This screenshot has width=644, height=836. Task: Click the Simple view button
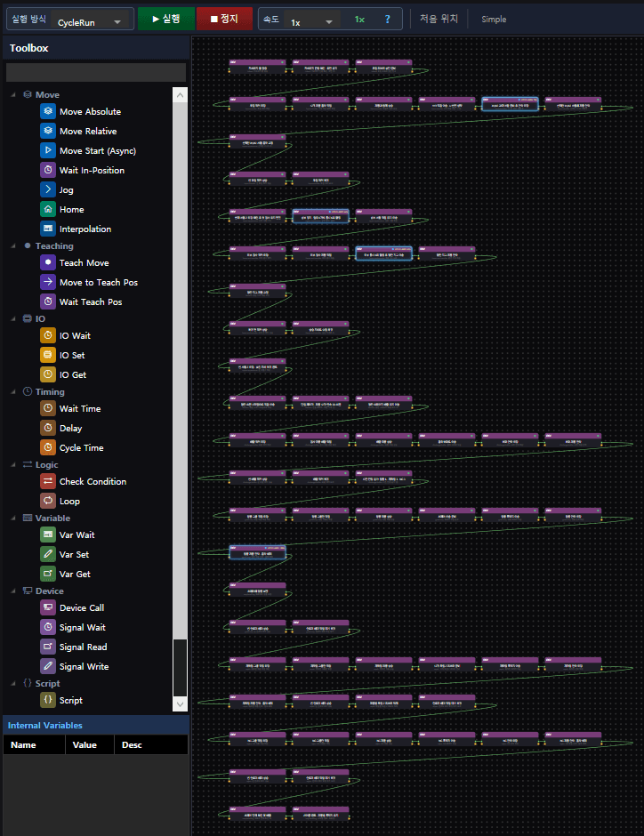[x=494, y=20]
